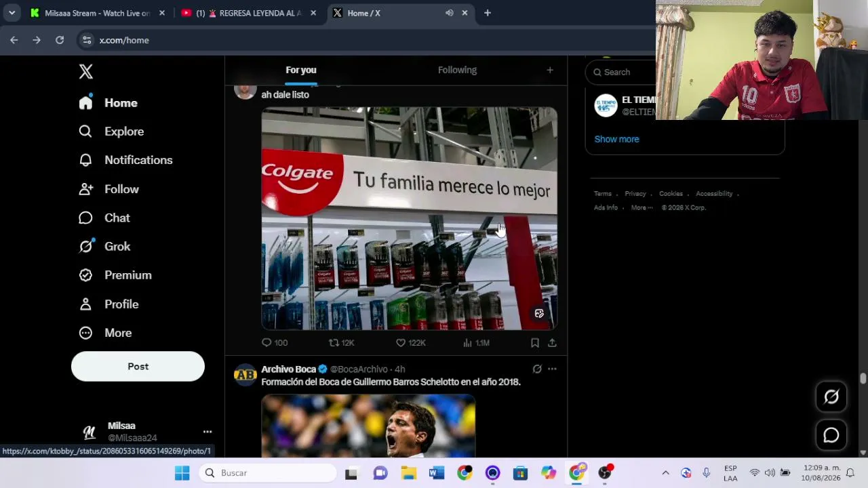Open the Colgate shelf photo
This screenshot has height=488, width=868.
point(410,218)
